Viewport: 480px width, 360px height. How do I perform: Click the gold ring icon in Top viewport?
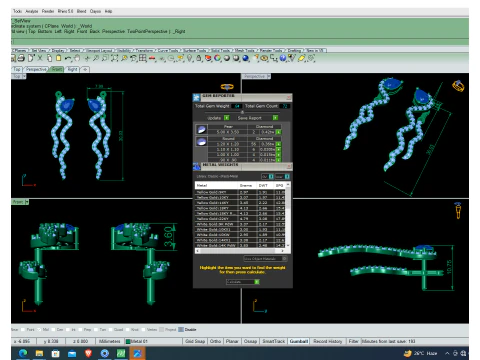[227, 87]
